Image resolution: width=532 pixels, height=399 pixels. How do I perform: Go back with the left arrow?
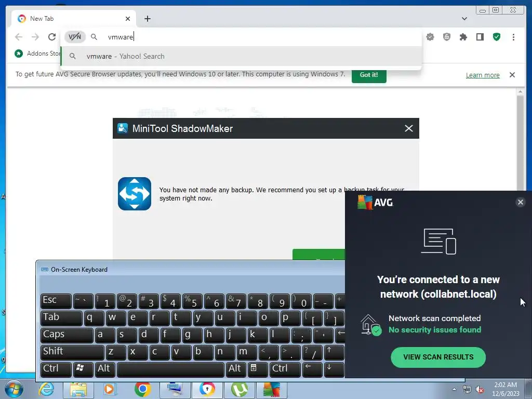pyautogui.click(x=19, y=37)
